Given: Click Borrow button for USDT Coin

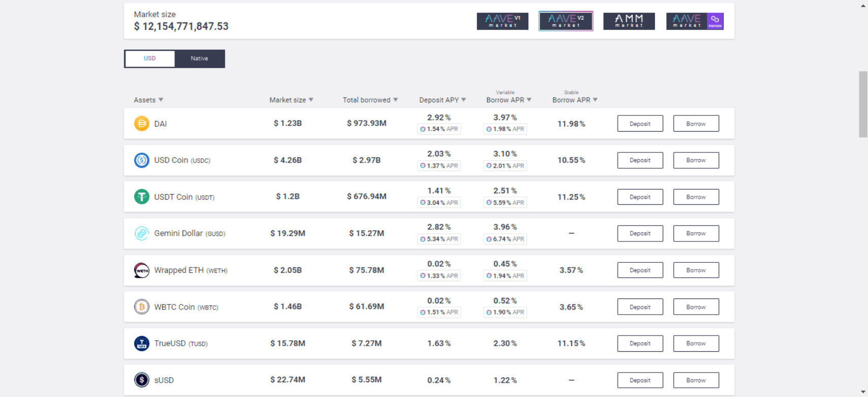Looking at the screenshot, I should point(696,197).
